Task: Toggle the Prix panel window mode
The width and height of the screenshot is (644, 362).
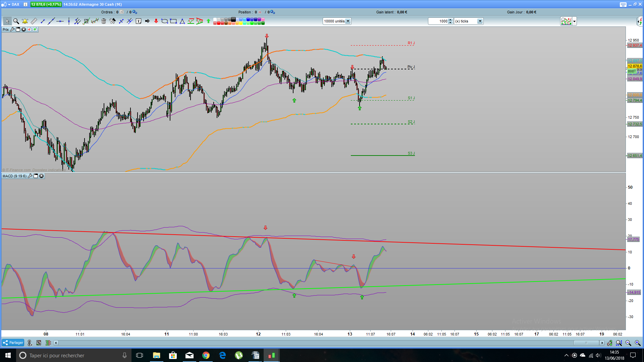Action: pyautogui.click(x=18, y=29)
